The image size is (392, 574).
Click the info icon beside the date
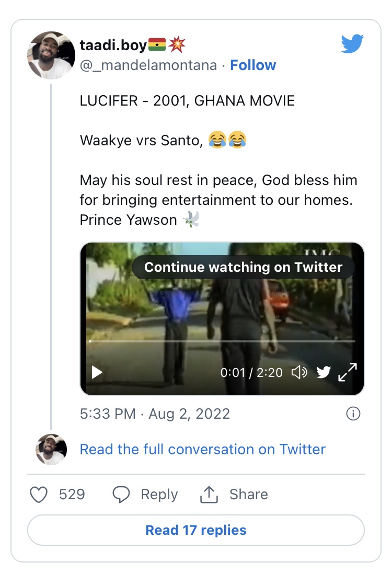353,414
